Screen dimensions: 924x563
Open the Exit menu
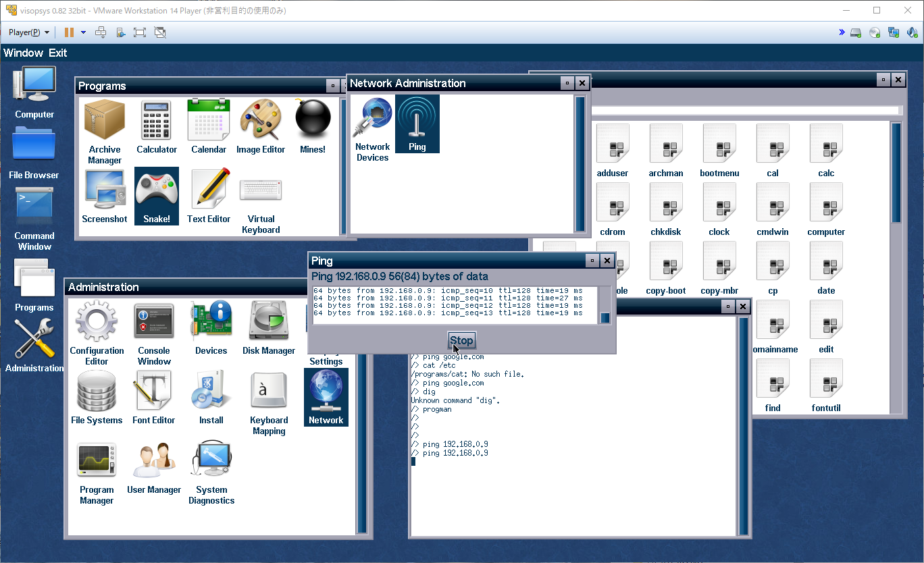(x=58, y=53)
